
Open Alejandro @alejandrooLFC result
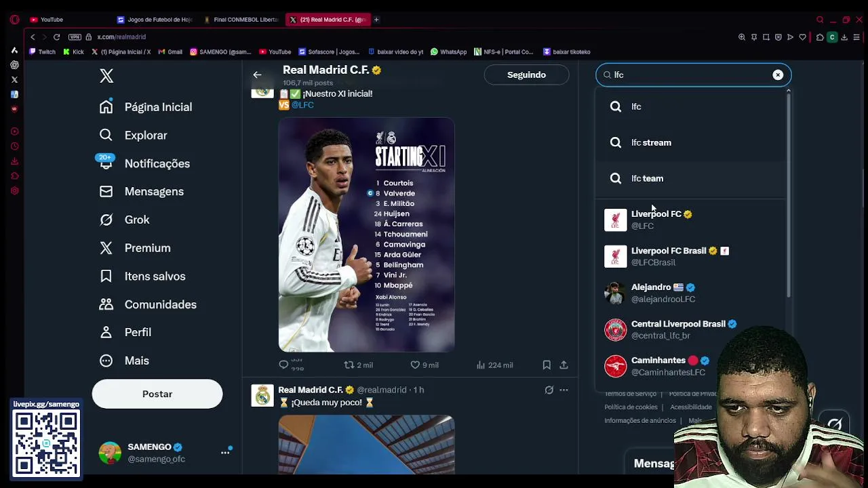point(692,293)
